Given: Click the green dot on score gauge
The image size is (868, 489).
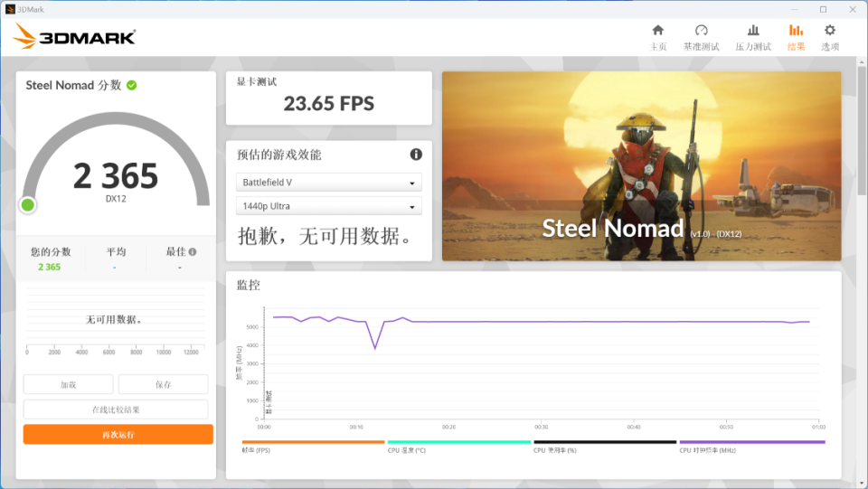Looking at the screenshot, I should point(28,205).
